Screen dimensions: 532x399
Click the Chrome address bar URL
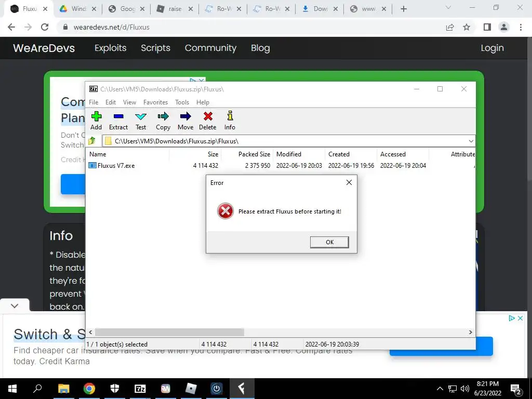click(x=111, y=27)
